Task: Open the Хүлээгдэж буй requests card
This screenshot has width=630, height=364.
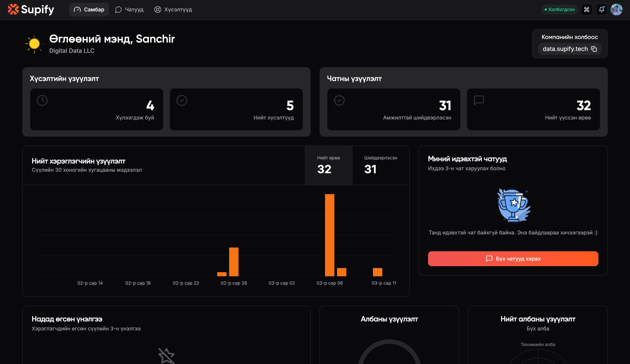Action: click(x=97, y=109)
